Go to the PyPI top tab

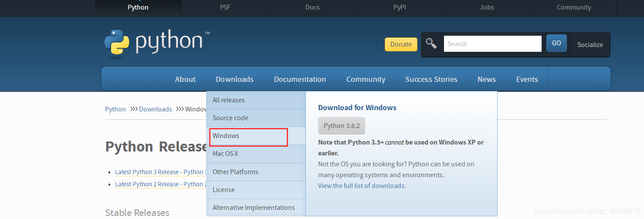tap(400, 7)
